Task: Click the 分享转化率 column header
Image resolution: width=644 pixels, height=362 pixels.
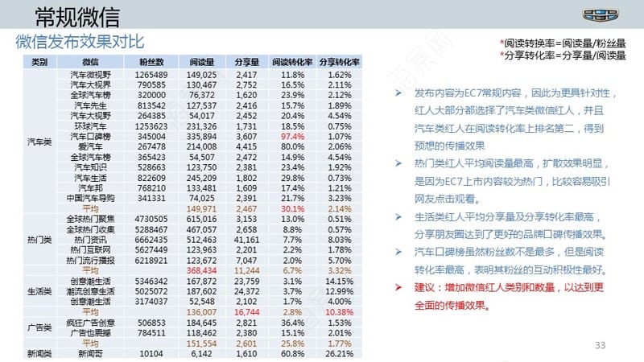Action: coord(339,62)
